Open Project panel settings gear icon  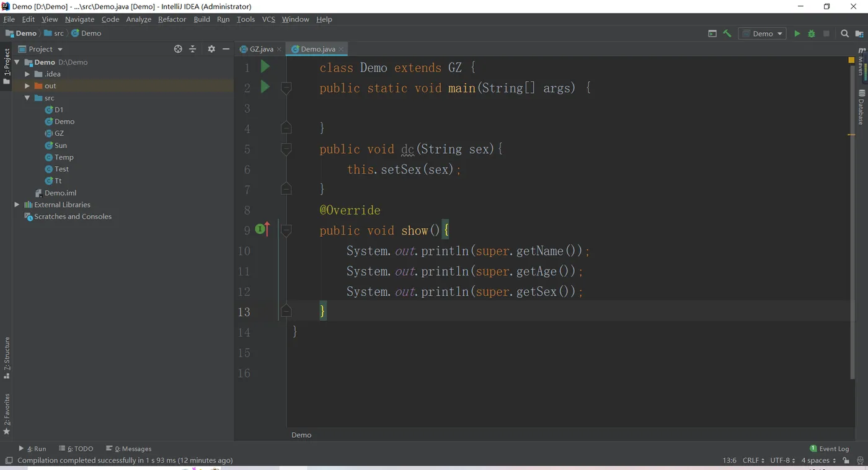[211, 49]
